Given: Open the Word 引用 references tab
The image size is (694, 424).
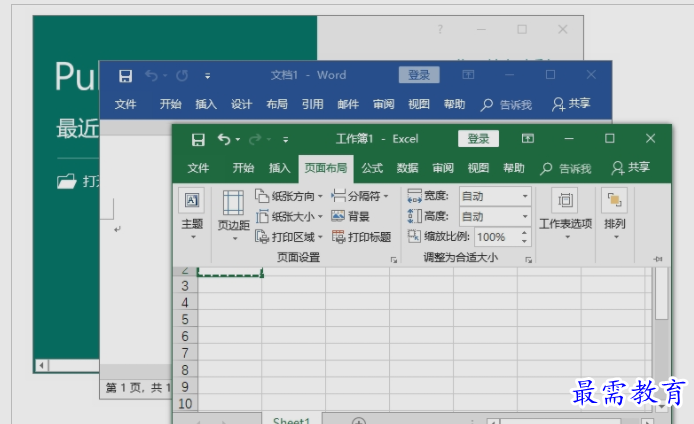Looking at the screenshot, I should 313,104.
